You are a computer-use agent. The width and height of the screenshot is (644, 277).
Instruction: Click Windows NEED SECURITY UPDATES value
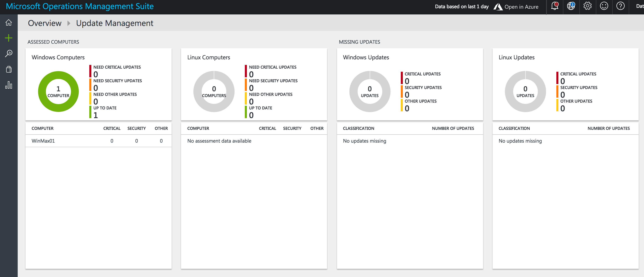95,88
